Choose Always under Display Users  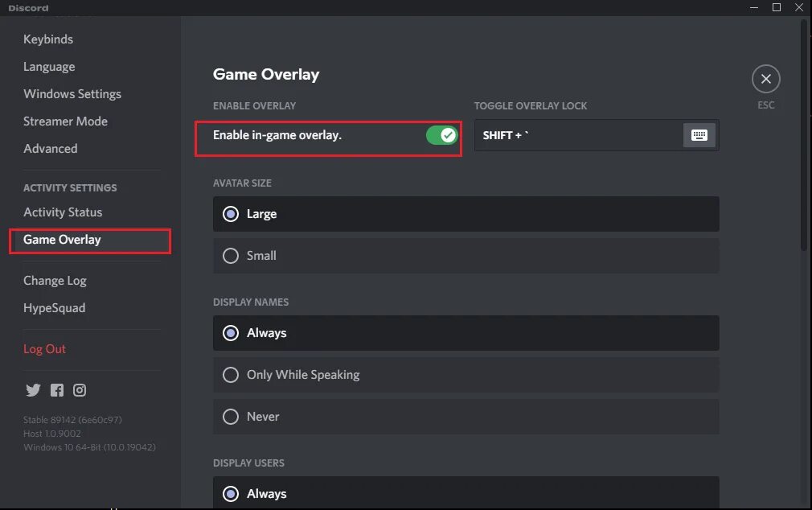[x=465, y=493]
